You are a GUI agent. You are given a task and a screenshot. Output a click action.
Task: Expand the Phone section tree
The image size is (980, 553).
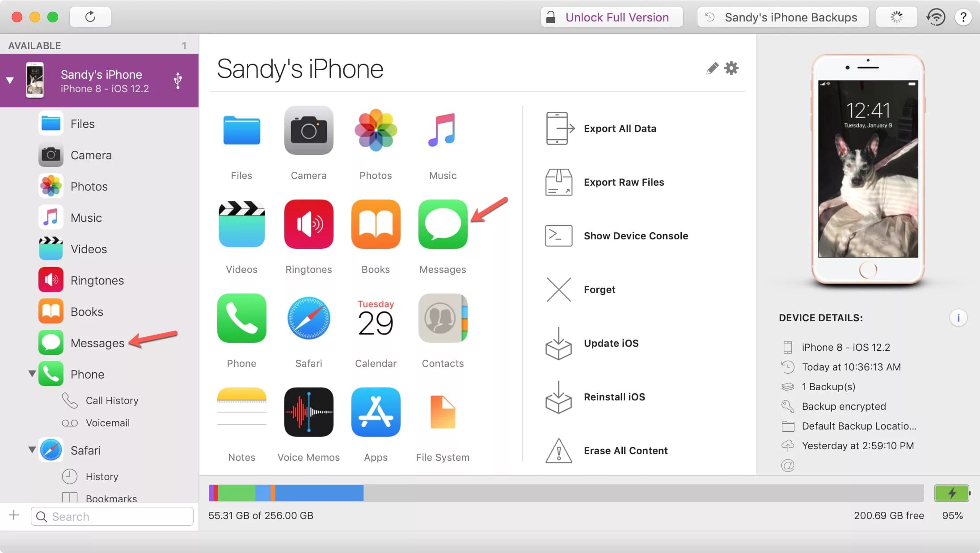(x=30, y=374)
